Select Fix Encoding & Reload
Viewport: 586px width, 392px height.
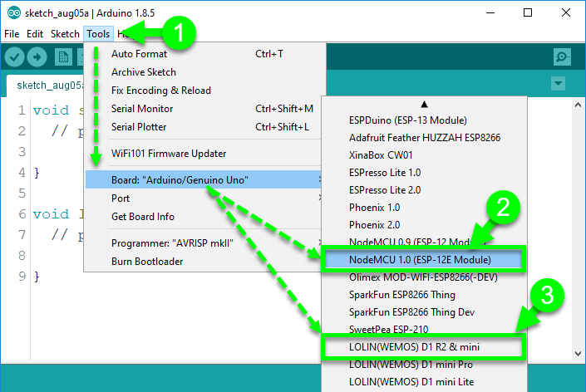[204, 91]
